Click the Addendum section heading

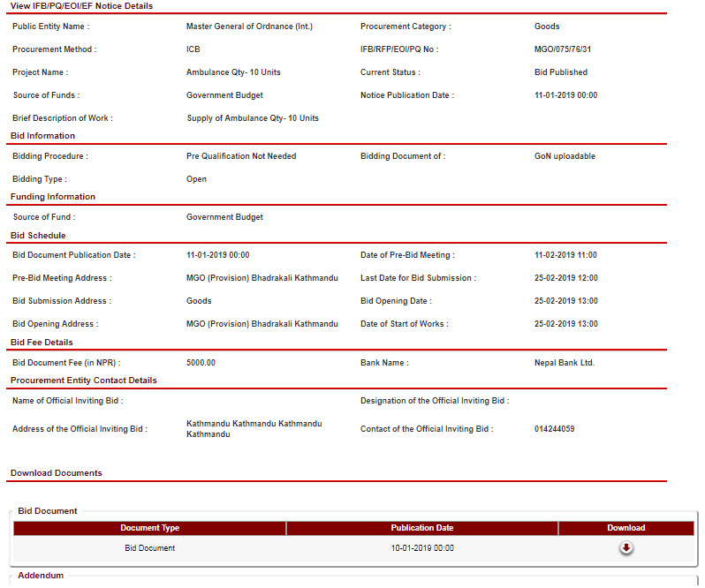point(41,576)
